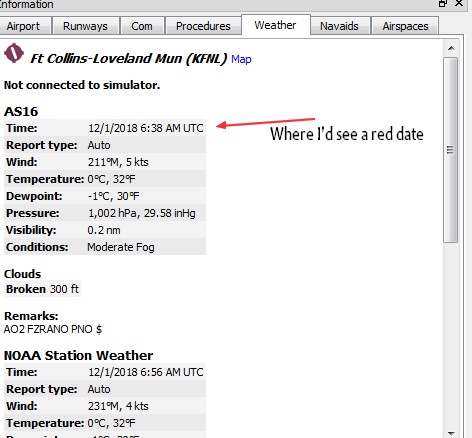This screenshot has height=438, width=472.
Task: Select the pressure value 1,002 hPa, 29.58 inHg
Action: coord(142,213)
